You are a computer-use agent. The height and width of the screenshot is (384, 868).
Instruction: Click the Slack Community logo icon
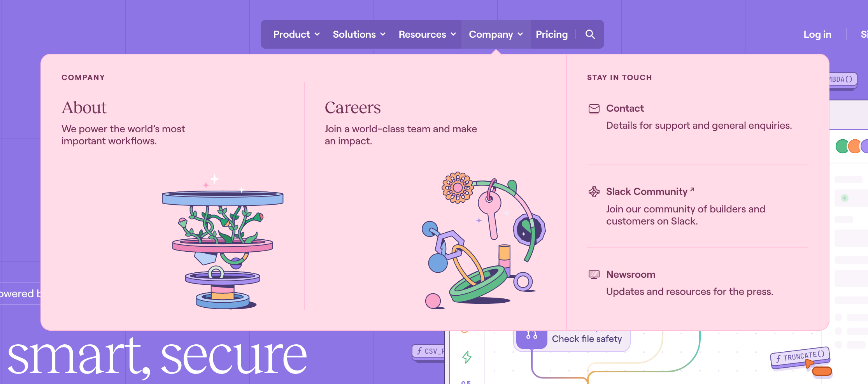pos(594,192)
